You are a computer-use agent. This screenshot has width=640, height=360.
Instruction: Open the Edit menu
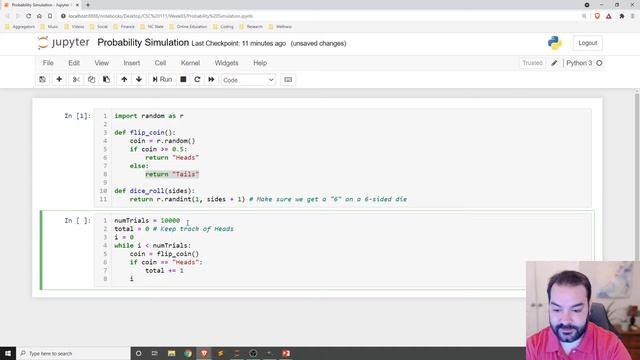coord(74,63)
